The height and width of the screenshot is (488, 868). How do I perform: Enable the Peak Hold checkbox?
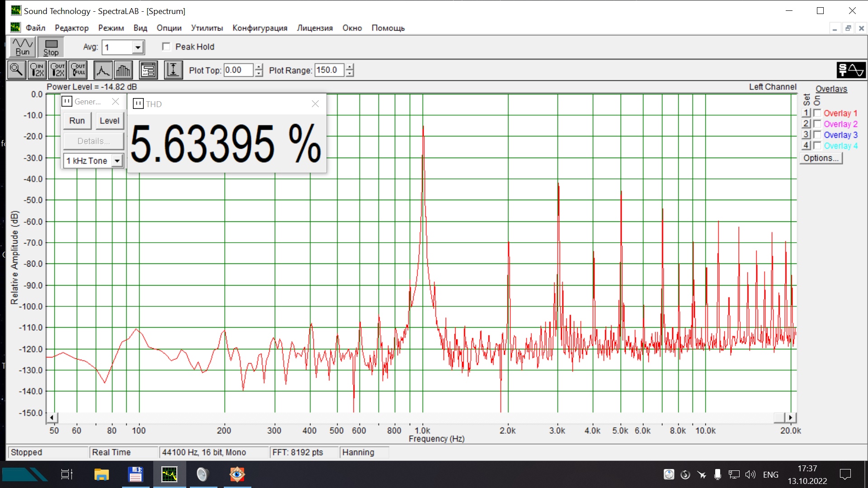click(166, 47)
